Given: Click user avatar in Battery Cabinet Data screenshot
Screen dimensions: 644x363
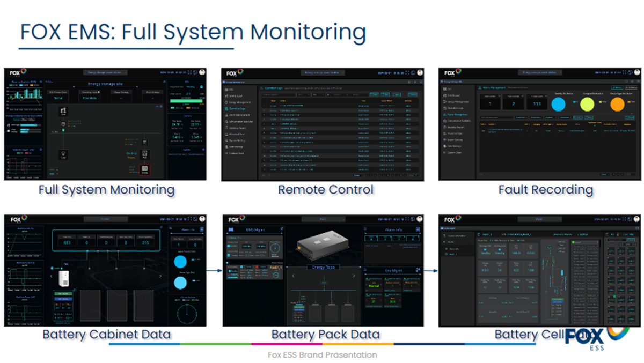Looking at the screenshot, I should (202, 219).
